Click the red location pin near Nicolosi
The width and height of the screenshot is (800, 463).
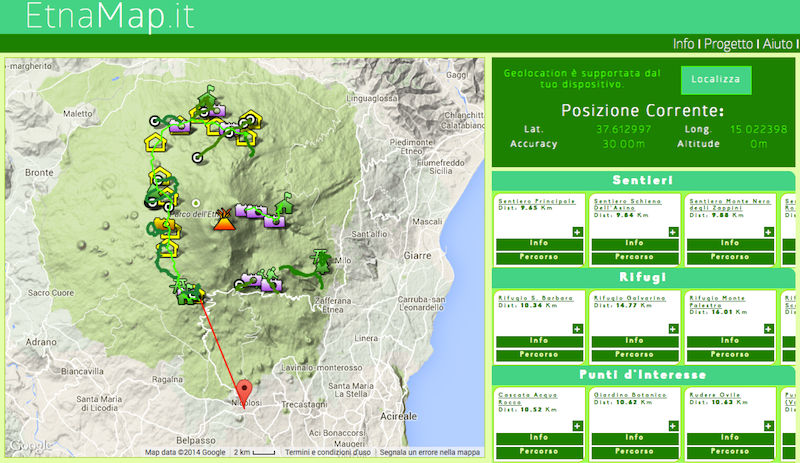point(245,393)
